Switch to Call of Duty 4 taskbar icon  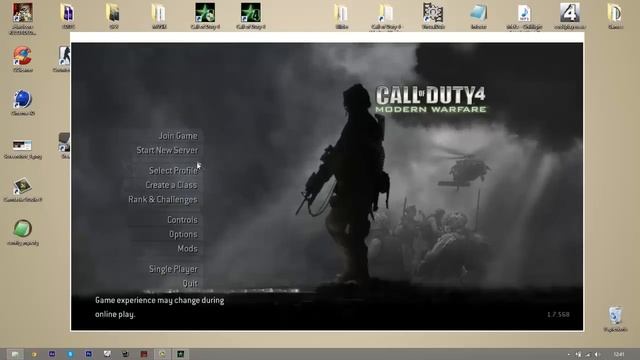click(180, 354)
